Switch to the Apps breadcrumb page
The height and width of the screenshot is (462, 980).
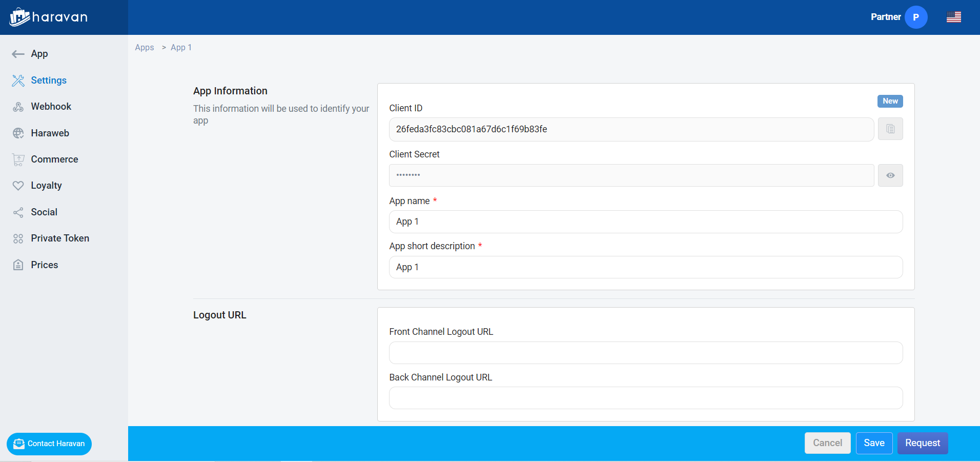(145, 47)
